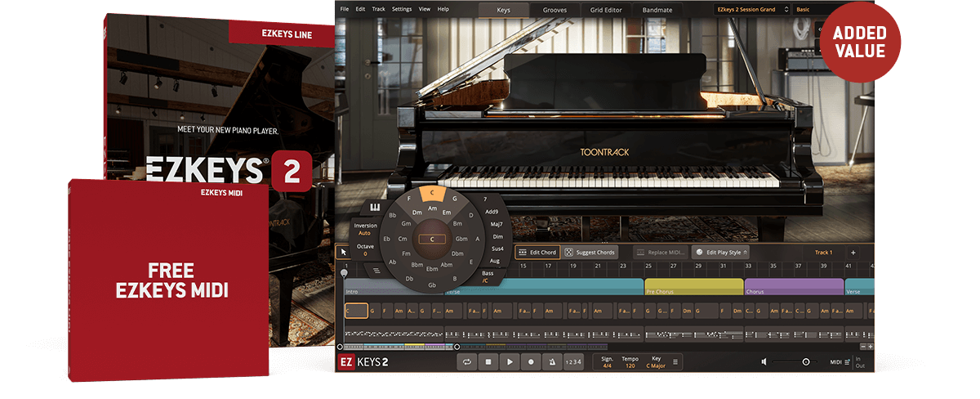
Task: Add a new track with plus button
Action: (853, 253)
